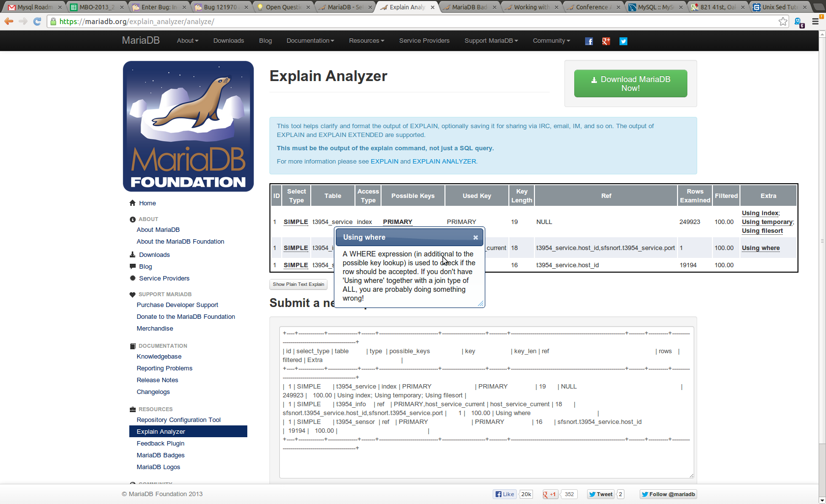Open the Documentation dropdown menu
The width and height of the screenshot is (826, 504).
(x=310, y=41)
